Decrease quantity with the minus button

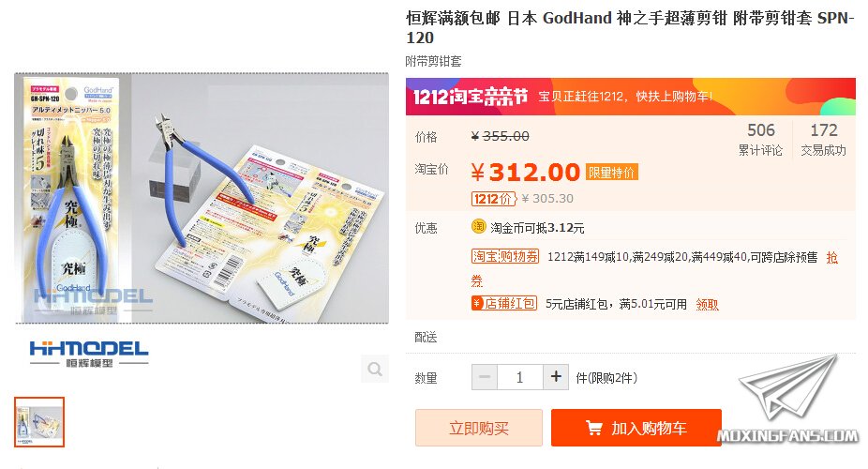pyautogui.click(x=485, y=377)
